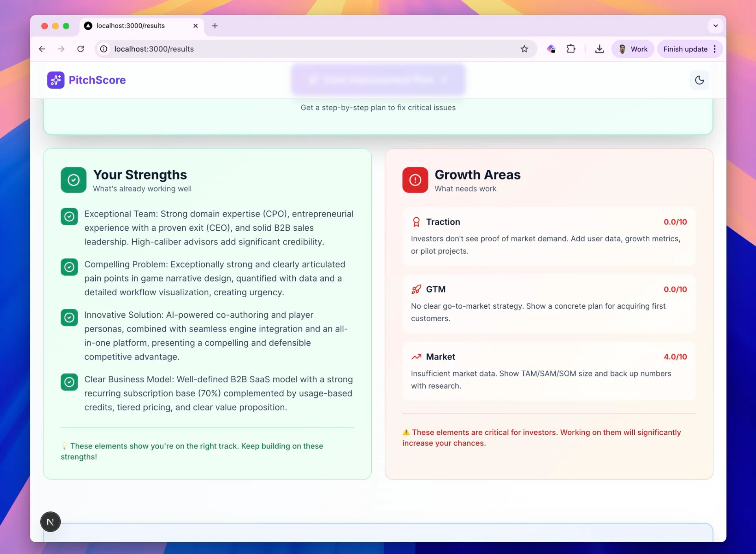Click the Your Strengths green check icon

pos(74,180)
